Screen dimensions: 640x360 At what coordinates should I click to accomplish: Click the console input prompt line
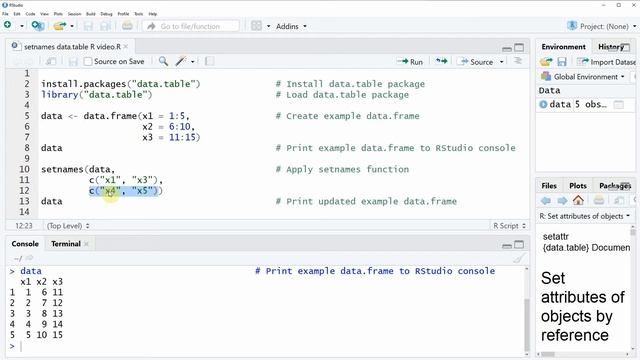click(x=265, y=346)
